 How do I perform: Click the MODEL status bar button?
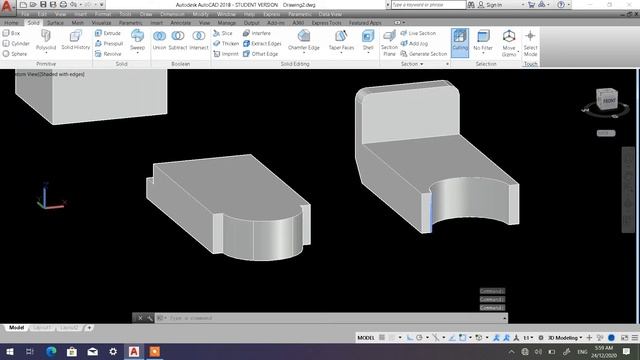coord(366,338)
